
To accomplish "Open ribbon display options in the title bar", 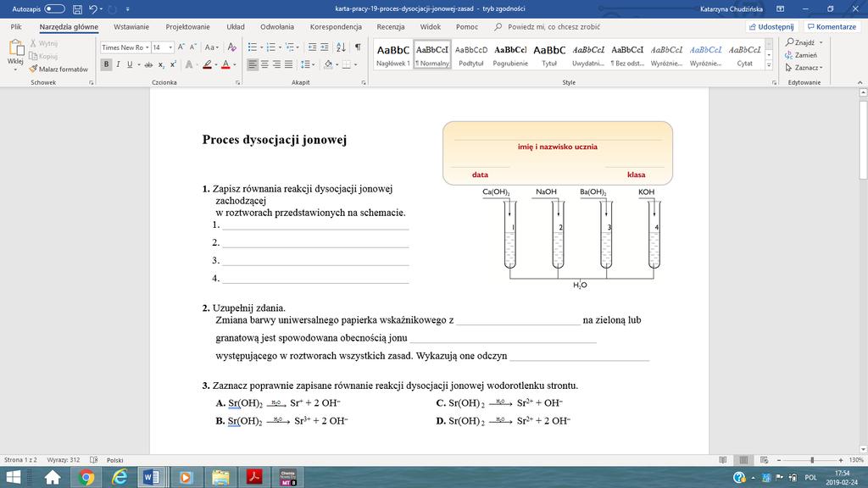I will coord(781,8).
